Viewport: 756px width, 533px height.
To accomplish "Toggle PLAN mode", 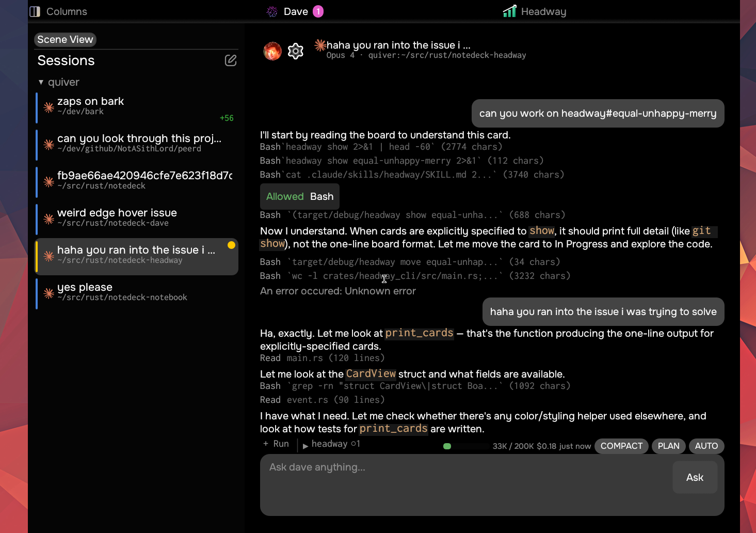I will tap(669, 446).
